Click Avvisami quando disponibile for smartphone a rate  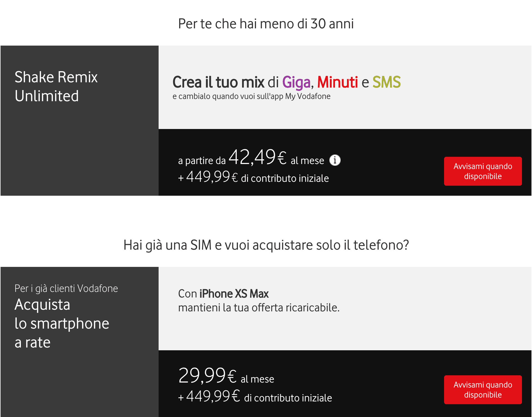[483, 390]
